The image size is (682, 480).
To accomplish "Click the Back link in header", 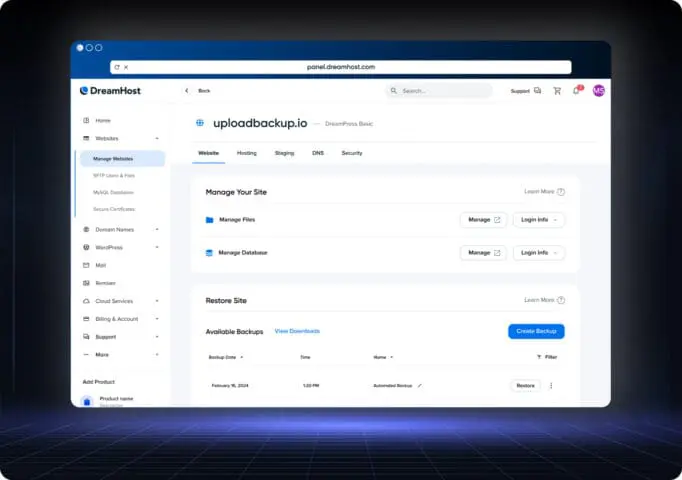I will tap(204, 91).
